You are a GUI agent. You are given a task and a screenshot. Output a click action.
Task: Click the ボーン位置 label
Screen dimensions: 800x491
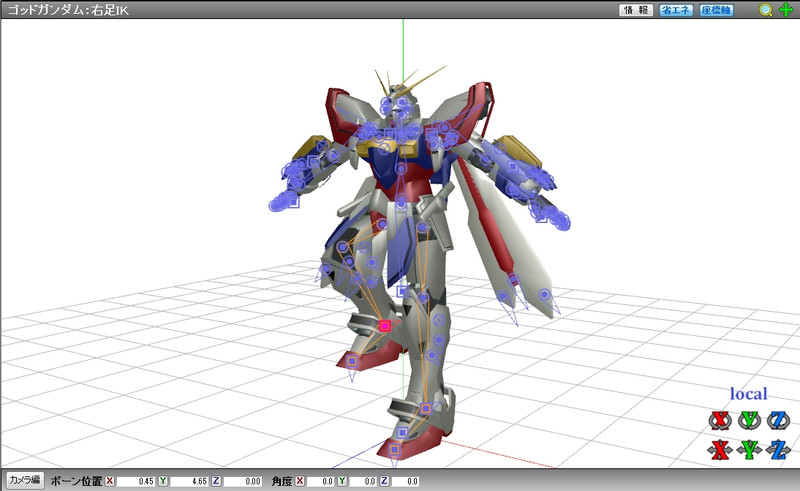[77, 481]
